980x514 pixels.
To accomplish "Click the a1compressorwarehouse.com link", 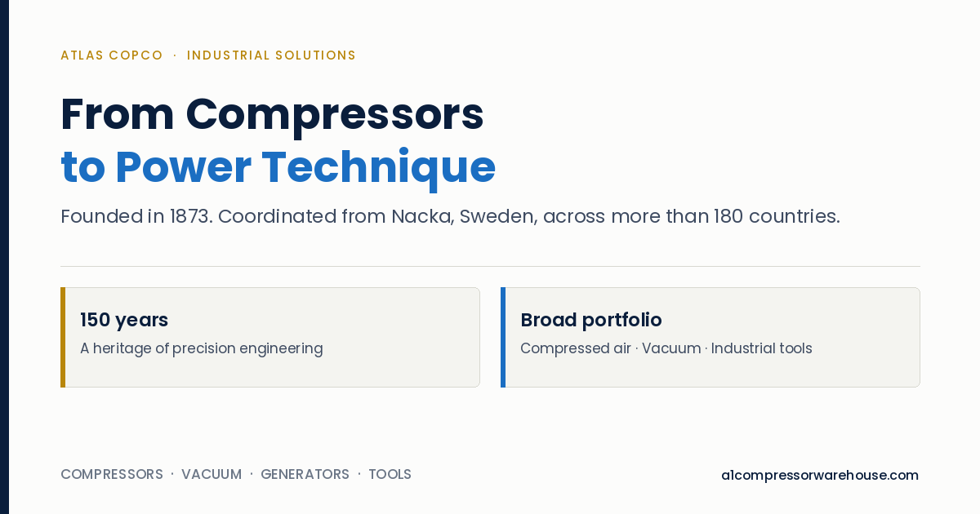I will [x=820, y=475].
